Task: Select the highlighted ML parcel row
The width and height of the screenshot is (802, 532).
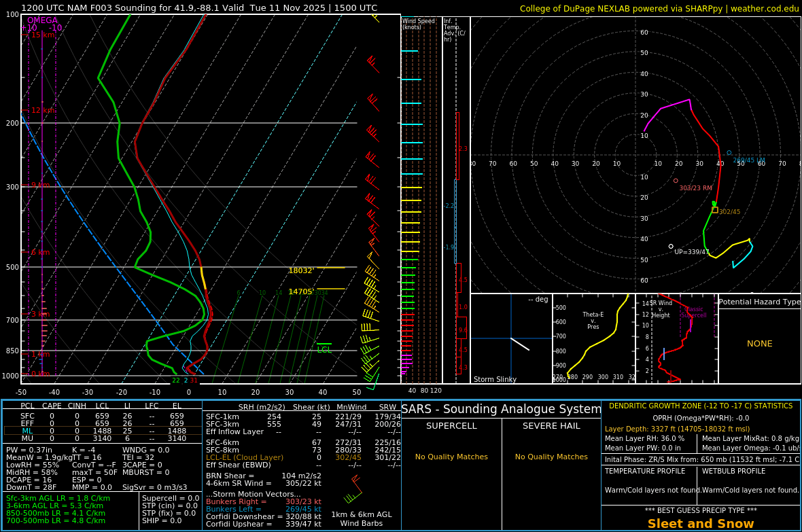Action: [103, 431]
